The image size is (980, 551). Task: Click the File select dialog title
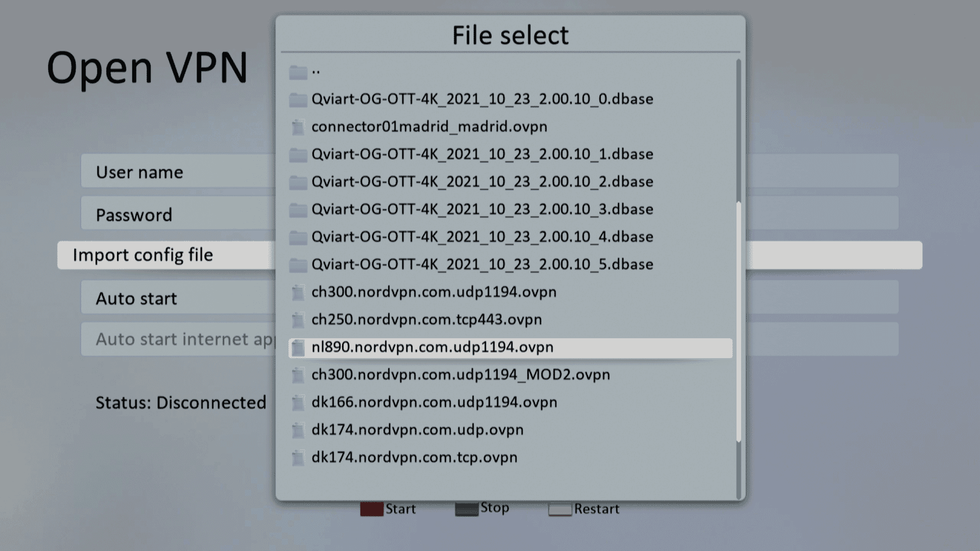(x=509, y=35)
